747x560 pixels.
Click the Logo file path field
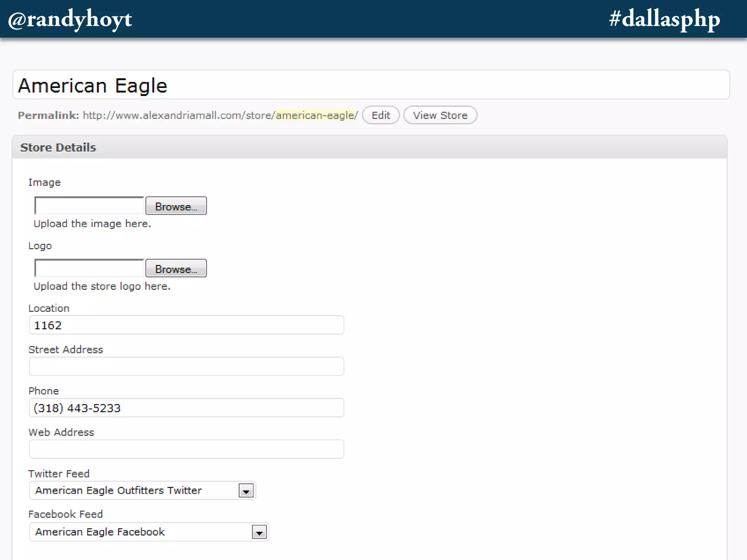[89, 269]
